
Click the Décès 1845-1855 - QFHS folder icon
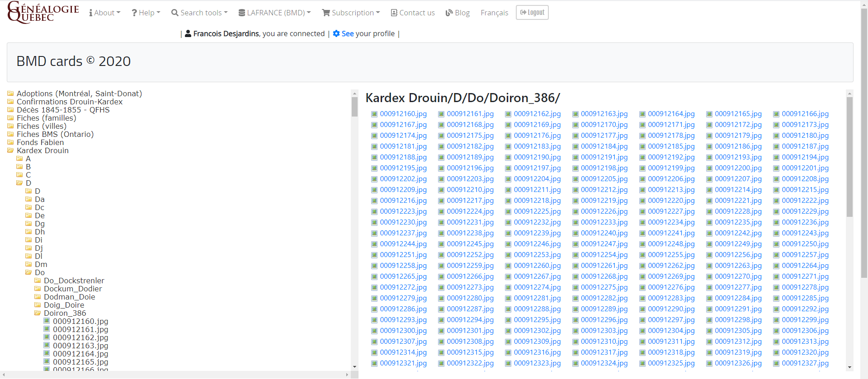[10, 110]
